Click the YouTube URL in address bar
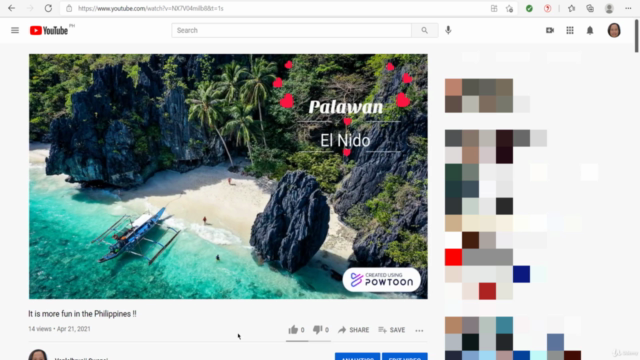The height and width of the screenshot is (360, 640). [x=151, y=8]
